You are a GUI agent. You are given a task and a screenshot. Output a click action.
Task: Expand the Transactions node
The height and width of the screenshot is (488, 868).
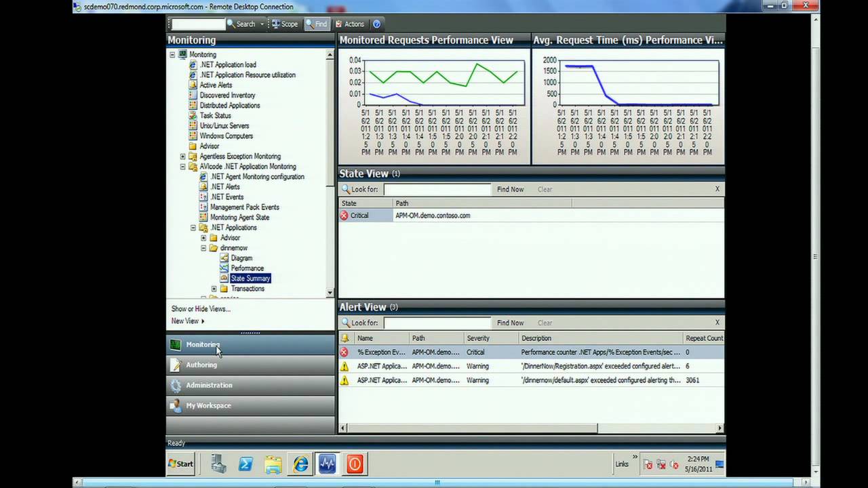214,288
